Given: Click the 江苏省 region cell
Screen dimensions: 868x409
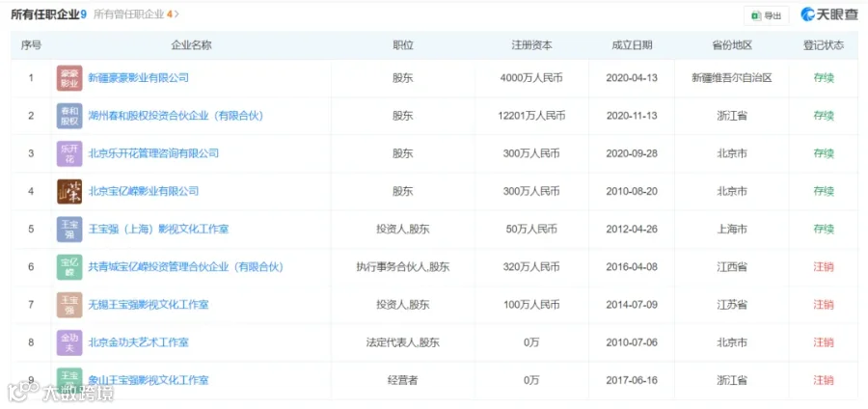Looking at the screenshot, I should (732, 305).
